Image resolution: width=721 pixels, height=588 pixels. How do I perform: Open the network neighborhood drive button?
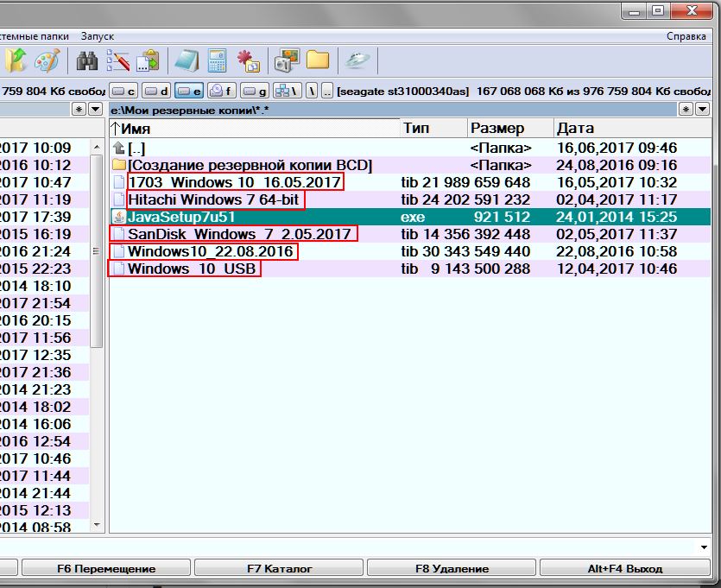pos(287,91)
